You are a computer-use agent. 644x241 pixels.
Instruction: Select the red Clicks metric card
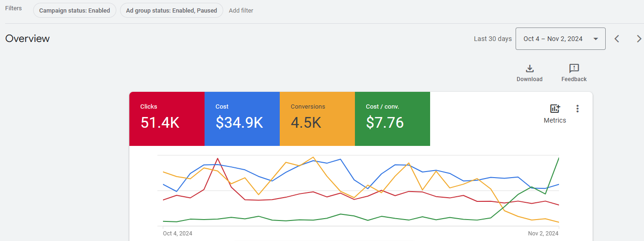point(167,119)
